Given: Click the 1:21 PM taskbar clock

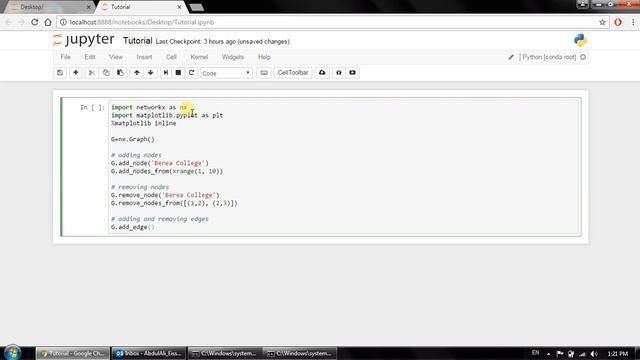Looking at the screenshot, I should tap(618, 354).
